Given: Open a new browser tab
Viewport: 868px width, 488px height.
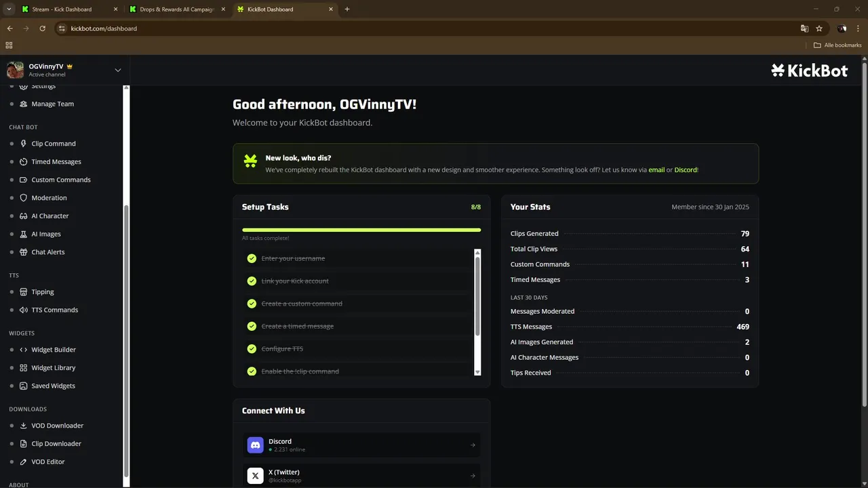Looking at the screenshot, I should coord(347,9).
